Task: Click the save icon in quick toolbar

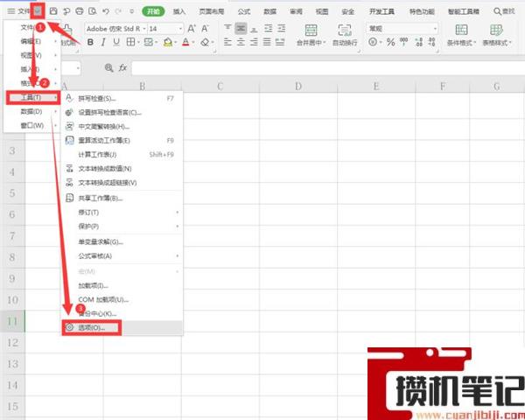Action: tap(53, 11)
